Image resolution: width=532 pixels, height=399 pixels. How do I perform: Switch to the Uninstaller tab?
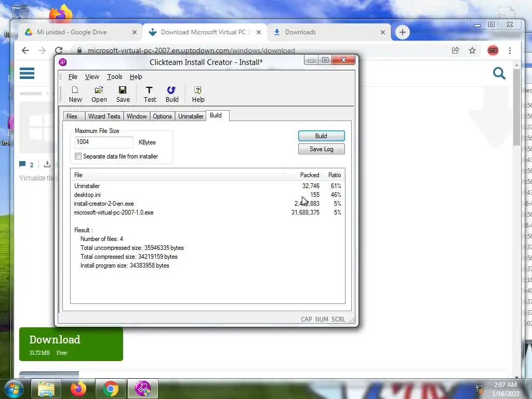191,116
